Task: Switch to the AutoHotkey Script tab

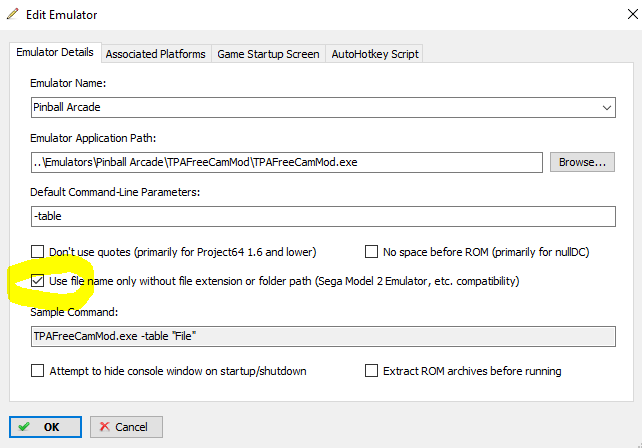Action: pyautogui.click(x=375, y=54)
